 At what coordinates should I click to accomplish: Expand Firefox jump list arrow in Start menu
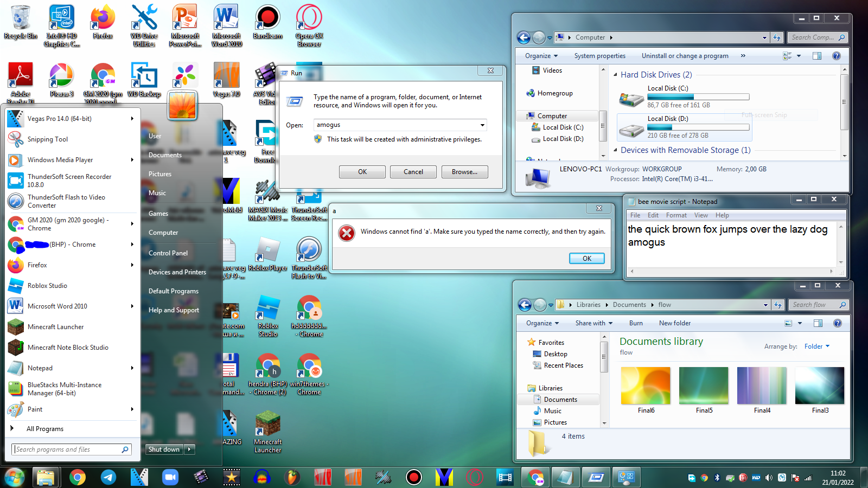[132, 265]
